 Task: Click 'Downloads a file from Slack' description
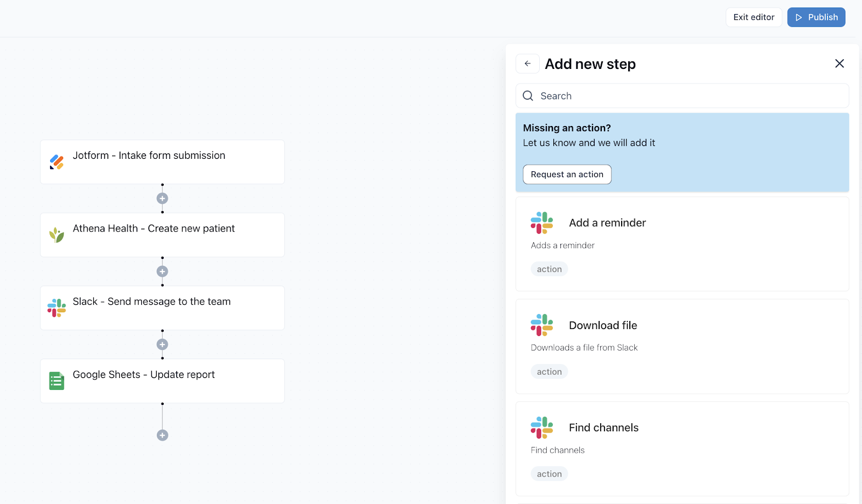click(x=584, y=348)
